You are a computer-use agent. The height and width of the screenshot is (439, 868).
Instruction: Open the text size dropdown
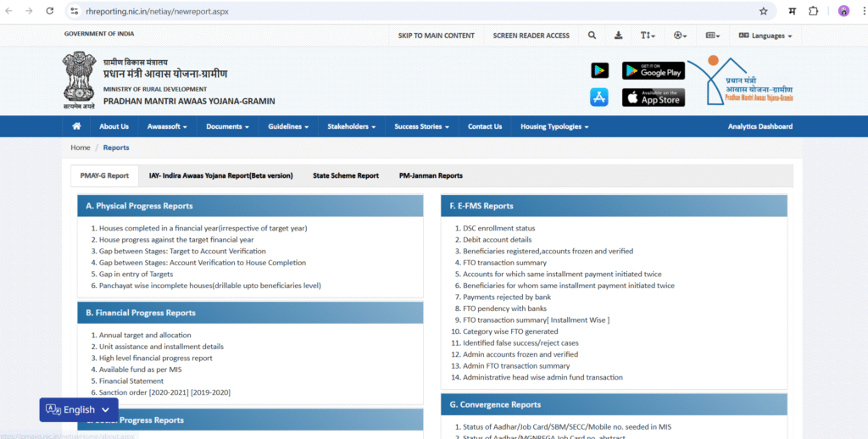[x=648, y=36]
